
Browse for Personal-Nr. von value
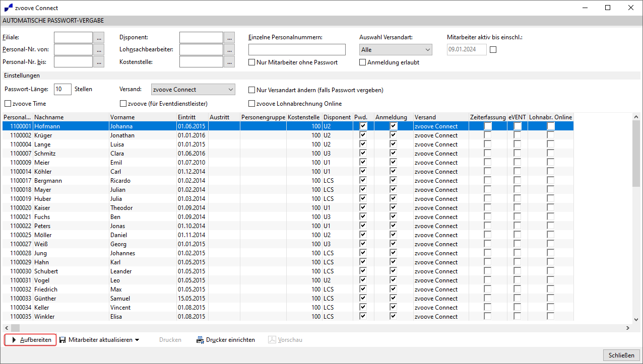click(x=99, y=49)
